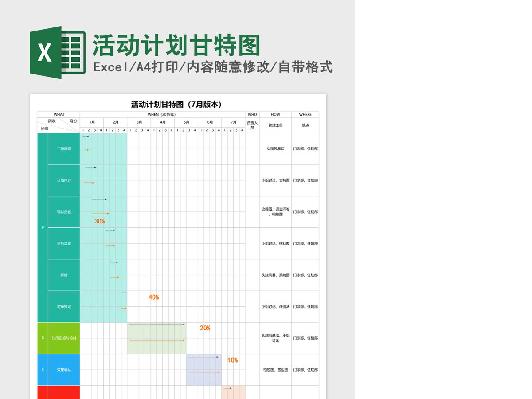Select the orange arrow in 效果确认 row

pos(205,372)
